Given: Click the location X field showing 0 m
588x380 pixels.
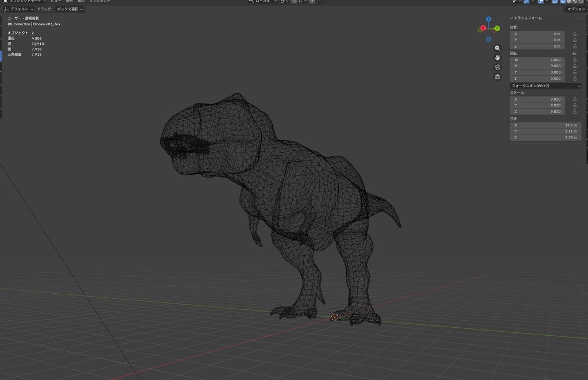Looking at the screenshot, I should click(537, 34).
